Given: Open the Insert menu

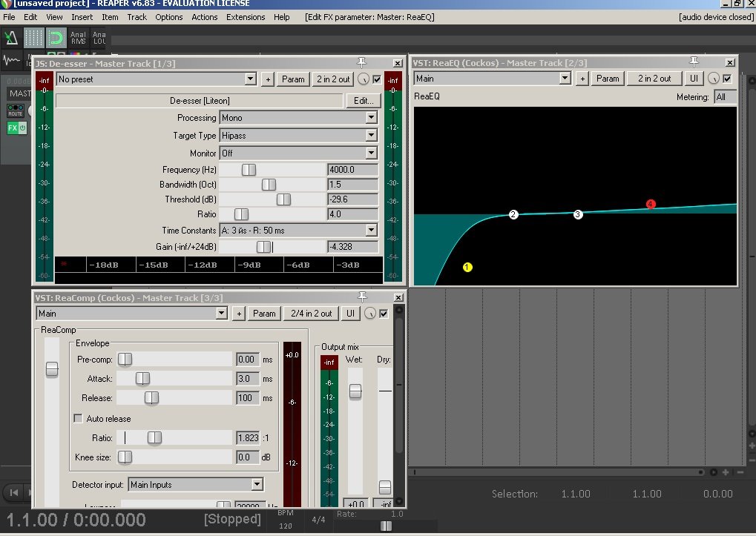Looking at the screenshot, I should coord(82,17).
